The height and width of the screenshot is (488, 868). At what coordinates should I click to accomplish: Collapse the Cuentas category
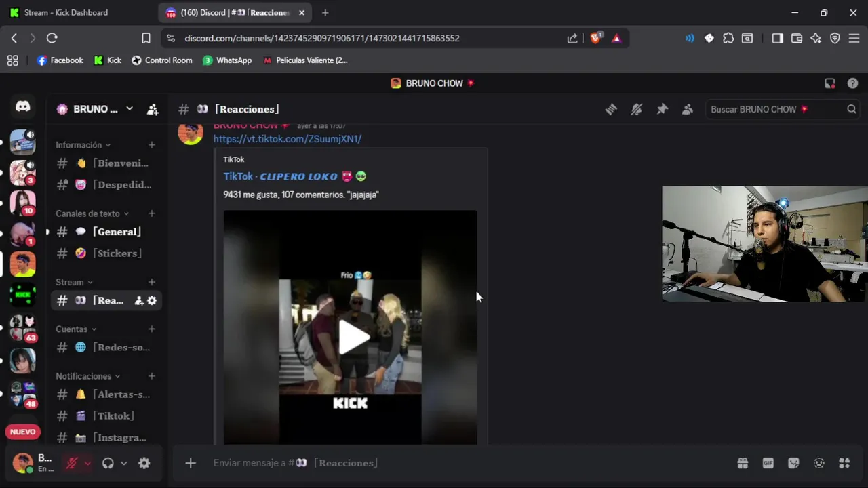(76, 329)
